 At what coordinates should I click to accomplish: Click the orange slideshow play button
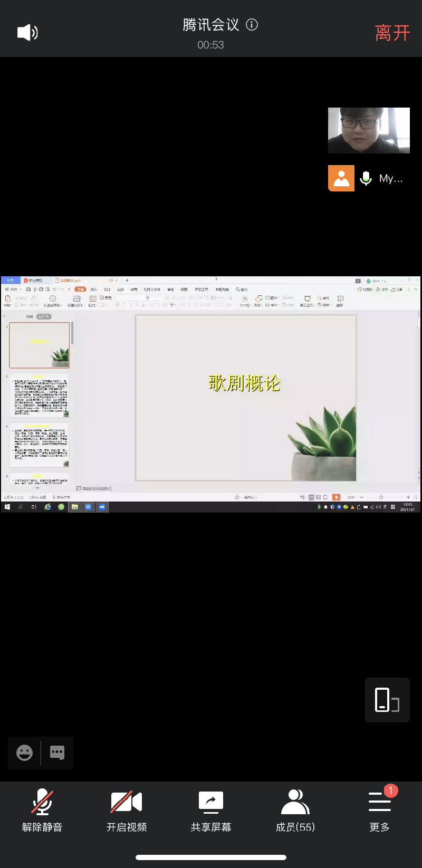(336, 497)
